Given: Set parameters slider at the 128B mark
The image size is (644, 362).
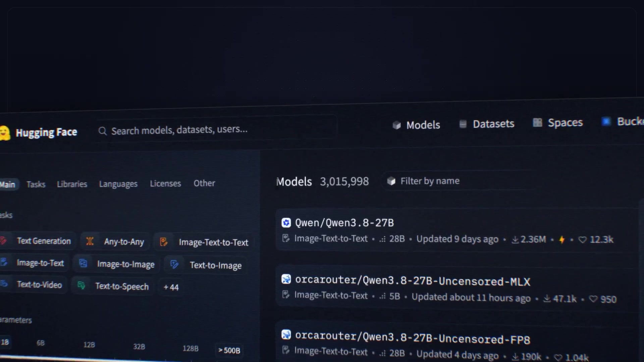Looking at the screenshot, I should coord(191,349).
